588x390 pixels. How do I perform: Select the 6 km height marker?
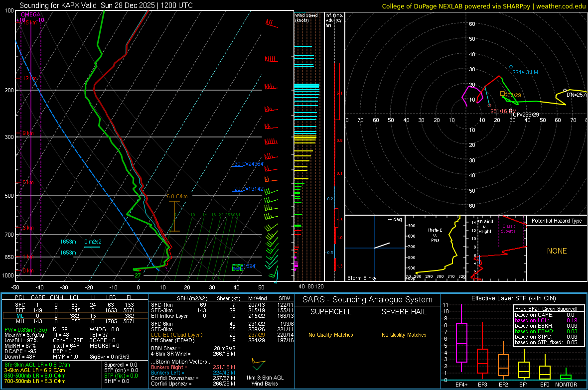click(x=28, y=182)
